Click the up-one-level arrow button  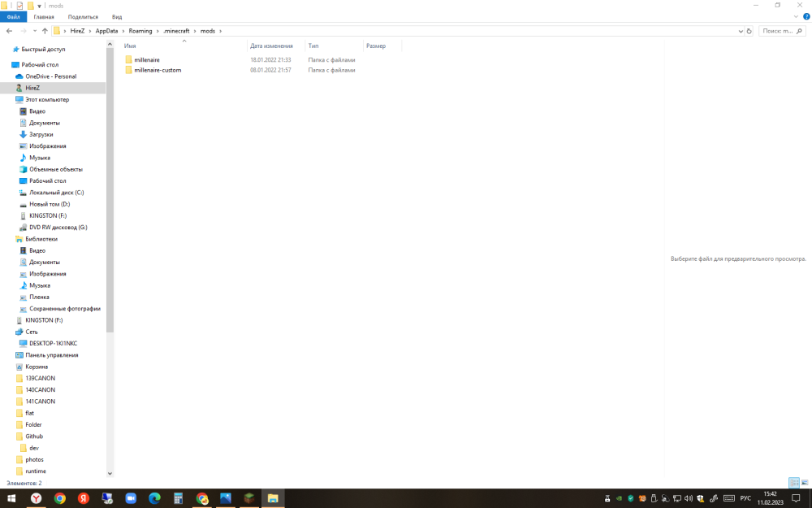[45, 31]
